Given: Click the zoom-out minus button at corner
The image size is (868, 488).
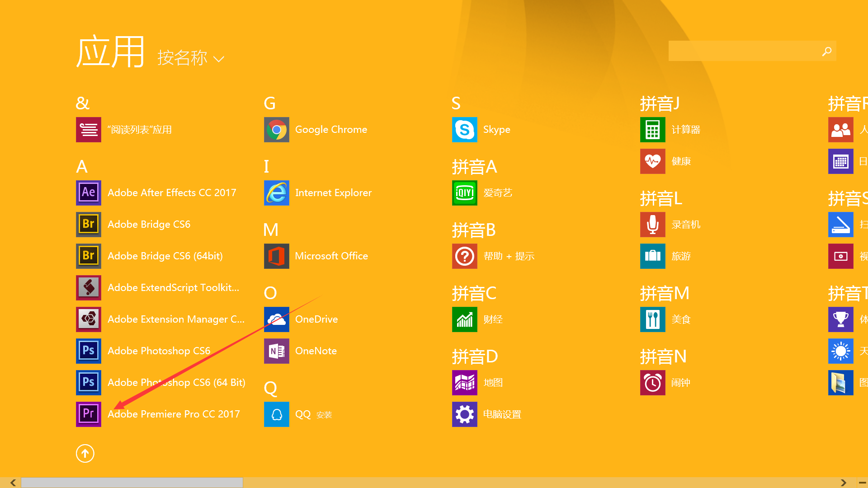Looking at the screenshot, I should [862, 483].
